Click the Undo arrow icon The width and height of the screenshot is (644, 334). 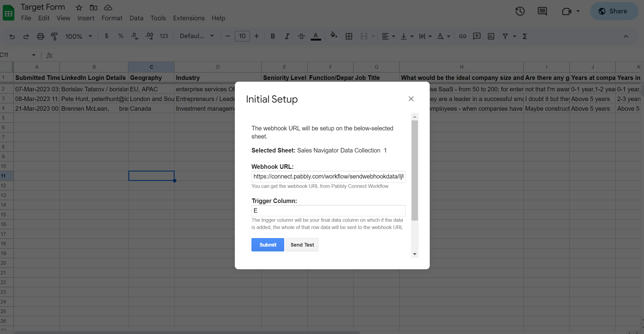pyautogui.click(x=12, y=36)
